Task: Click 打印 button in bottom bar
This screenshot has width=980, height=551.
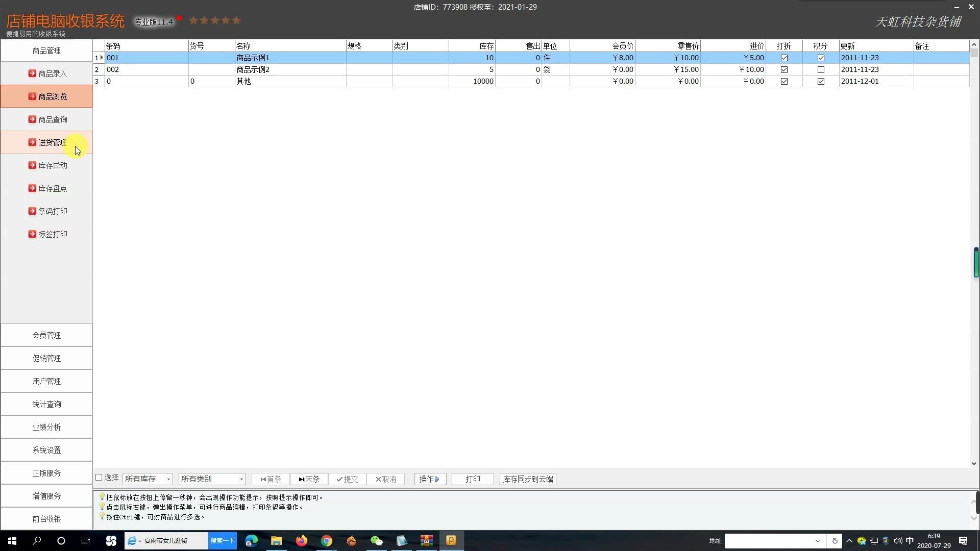Action: coord(473,479)
